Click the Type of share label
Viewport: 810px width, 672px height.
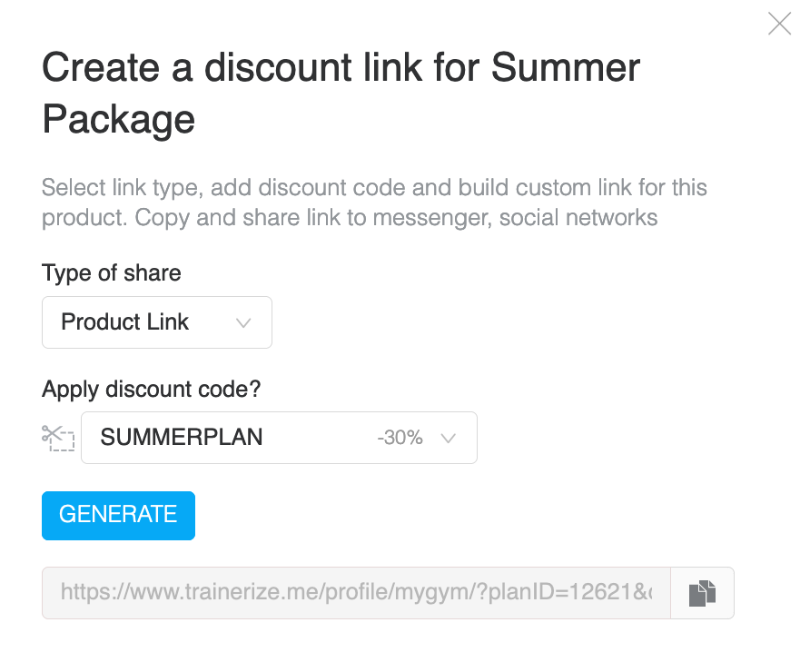pyautogui.click(x=111, y=272)
